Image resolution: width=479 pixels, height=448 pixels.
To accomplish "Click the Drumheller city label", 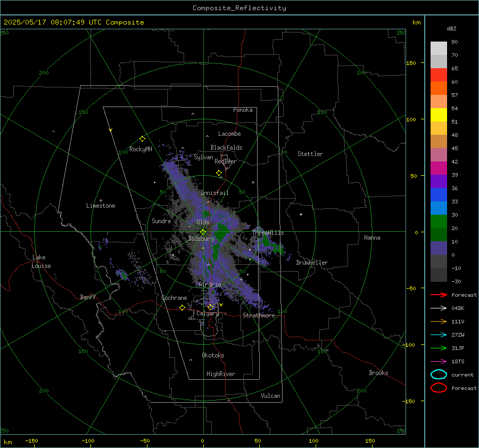I will (x=312, y=263).
